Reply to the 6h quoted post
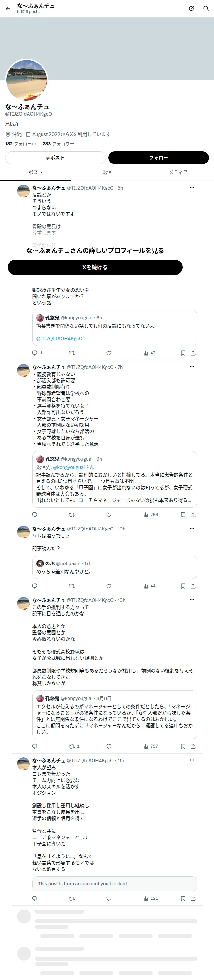The width and height of the screenshot is (214, 980). [x=35, y=353]
